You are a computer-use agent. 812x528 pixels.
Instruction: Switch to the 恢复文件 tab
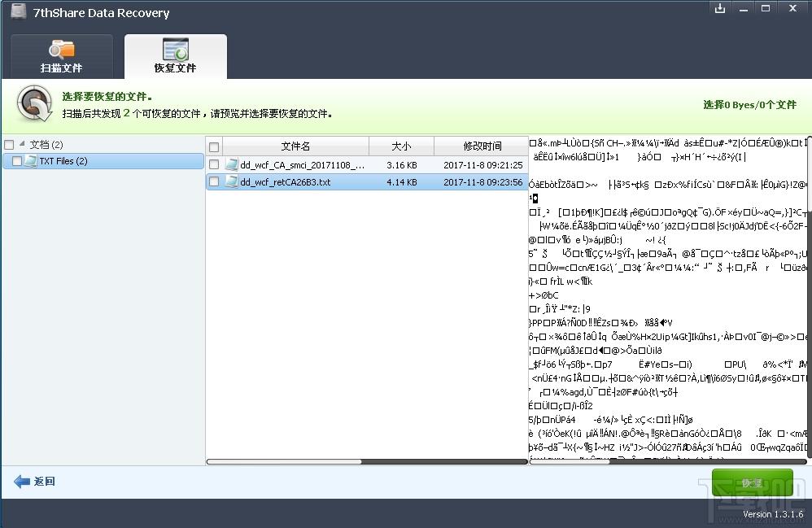[x=176, y=56]
